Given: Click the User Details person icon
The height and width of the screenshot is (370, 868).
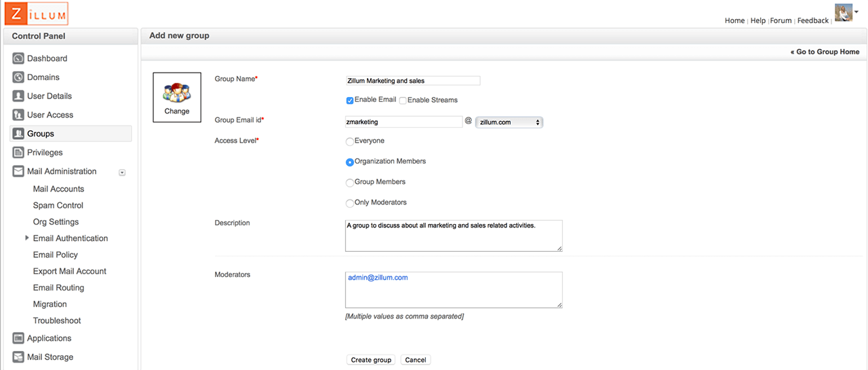Looking at the screenshot, I should click(18, 96).
